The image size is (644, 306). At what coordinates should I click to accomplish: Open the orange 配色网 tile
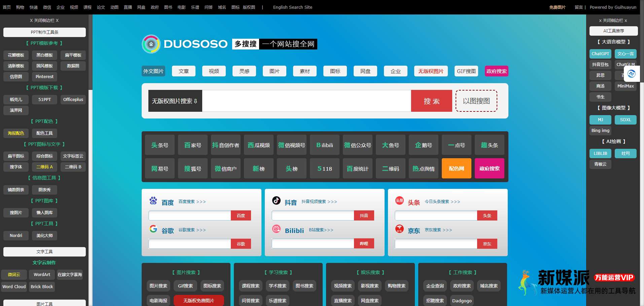pyautogui.click(x=457, y=168)
